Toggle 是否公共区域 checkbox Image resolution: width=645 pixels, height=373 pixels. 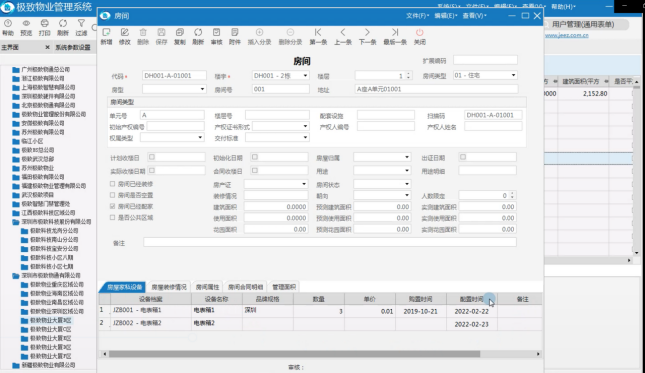coord(112,218)
